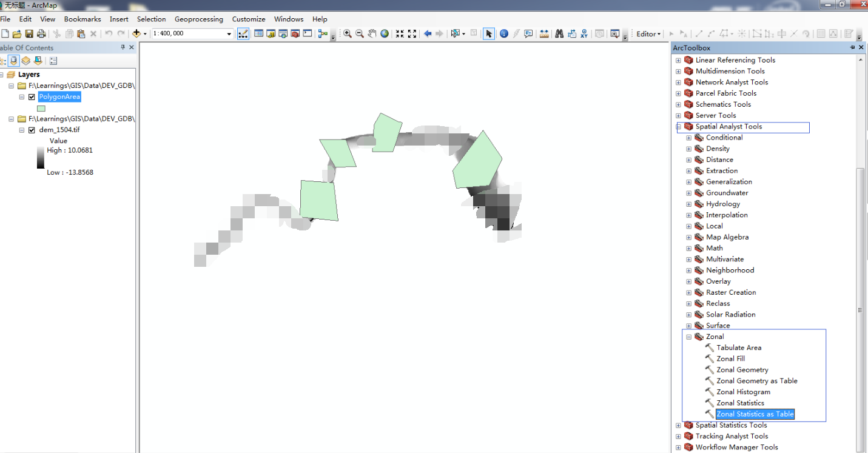
Task: Open the ArcToolbox window icon
Action: pyautogui.click(x=295, y=34)
